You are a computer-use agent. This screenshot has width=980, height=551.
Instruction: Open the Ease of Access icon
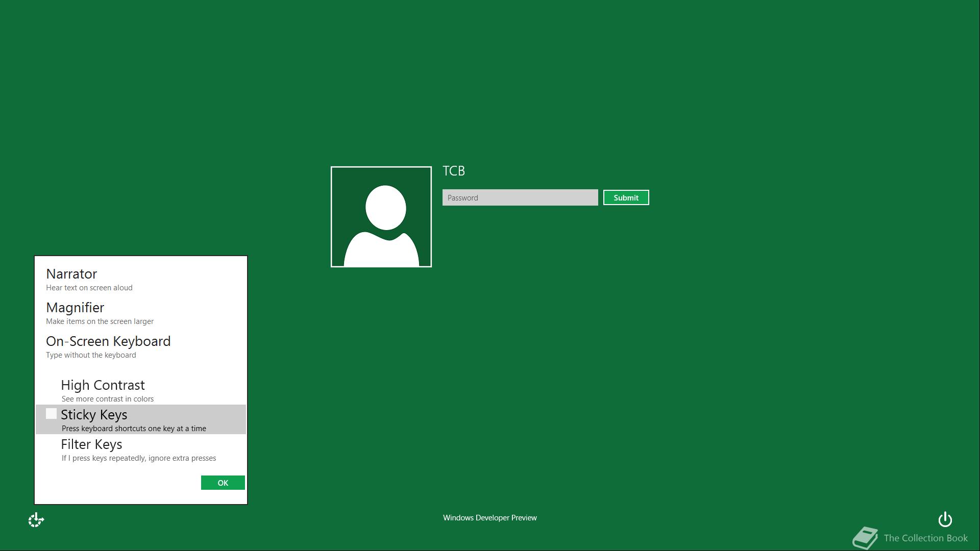(x=36, y=520)
